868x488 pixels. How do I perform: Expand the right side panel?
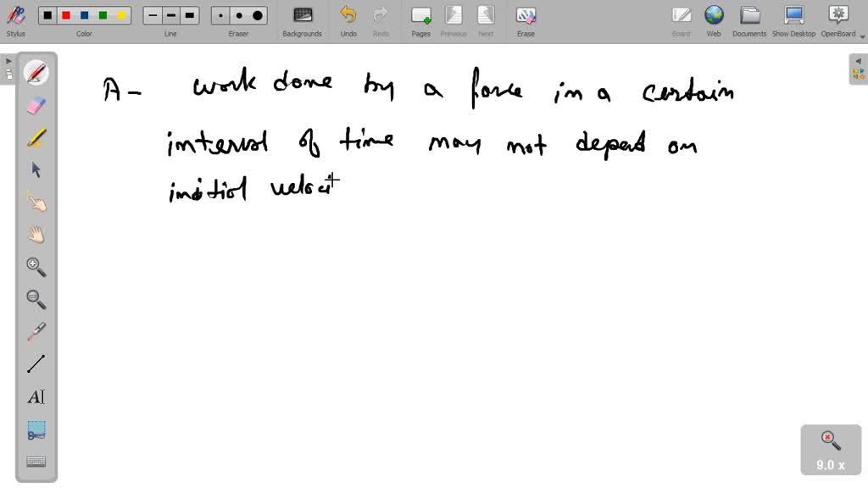click(x=859, y=69)
